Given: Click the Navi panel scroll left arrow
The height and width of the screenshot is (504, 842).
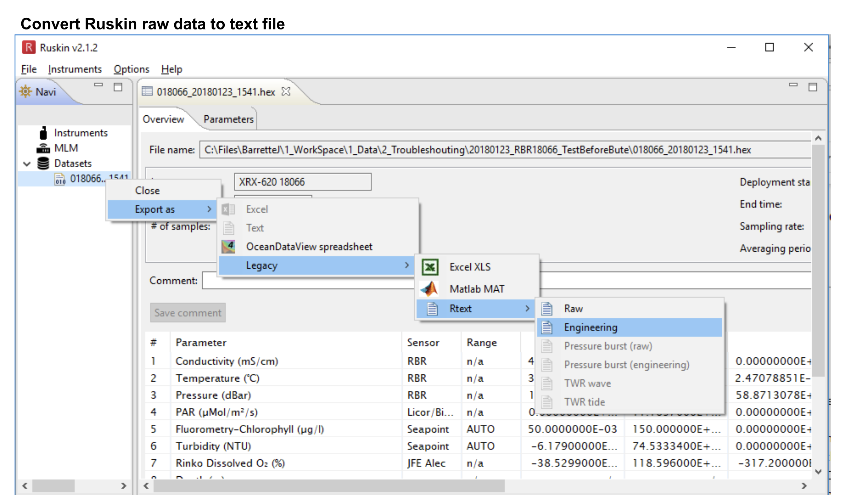Looking at the screenshot, I should [25, 486].
